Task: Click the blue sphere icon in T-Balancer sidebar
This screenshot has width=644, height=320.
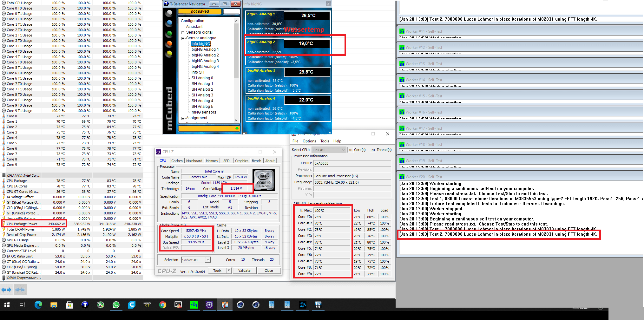Action: pyautogui.click(x=169, y=23)
